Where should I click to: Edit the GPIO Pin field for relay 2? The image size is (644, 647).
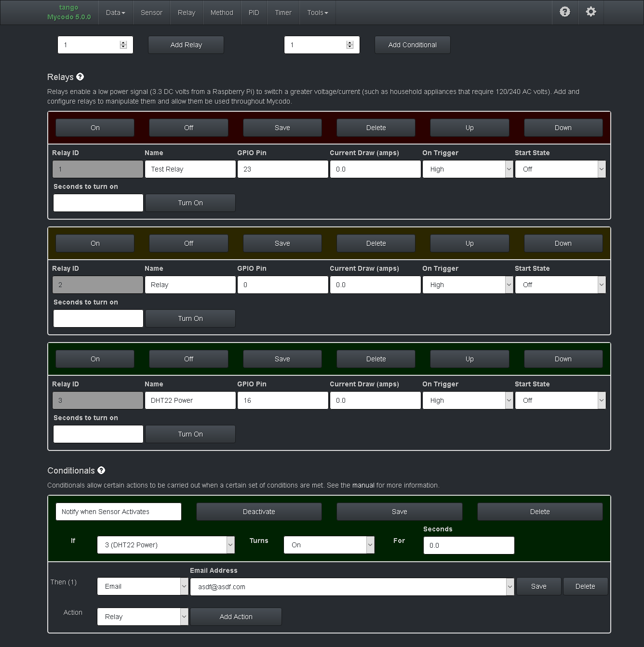[x=282, y=285]
